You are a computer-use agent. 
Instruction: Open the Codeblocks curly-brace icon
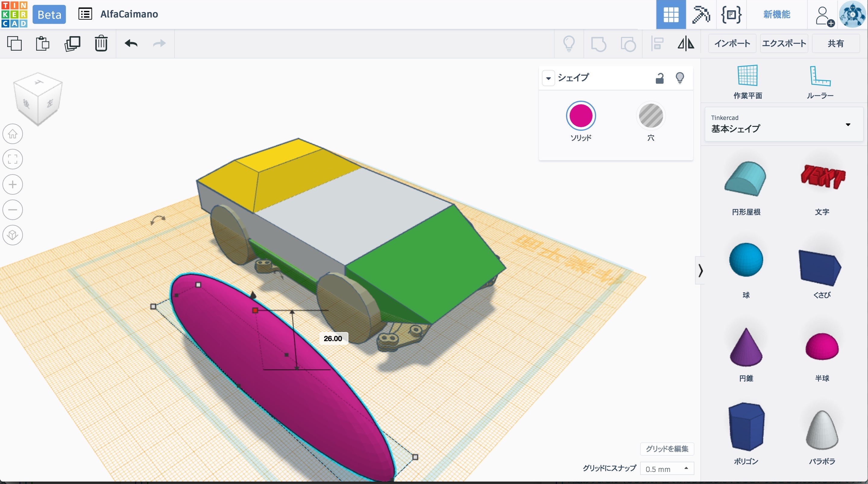click(731, 14)
